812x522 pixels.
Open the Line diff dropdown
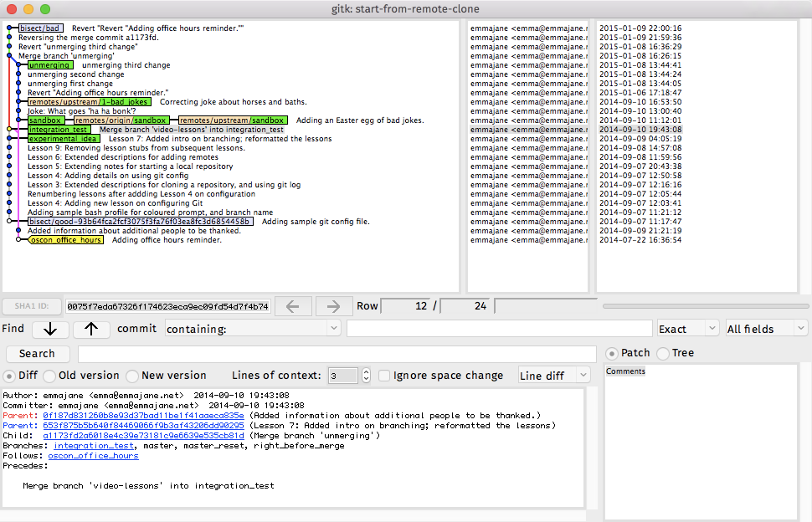point(553,375)
